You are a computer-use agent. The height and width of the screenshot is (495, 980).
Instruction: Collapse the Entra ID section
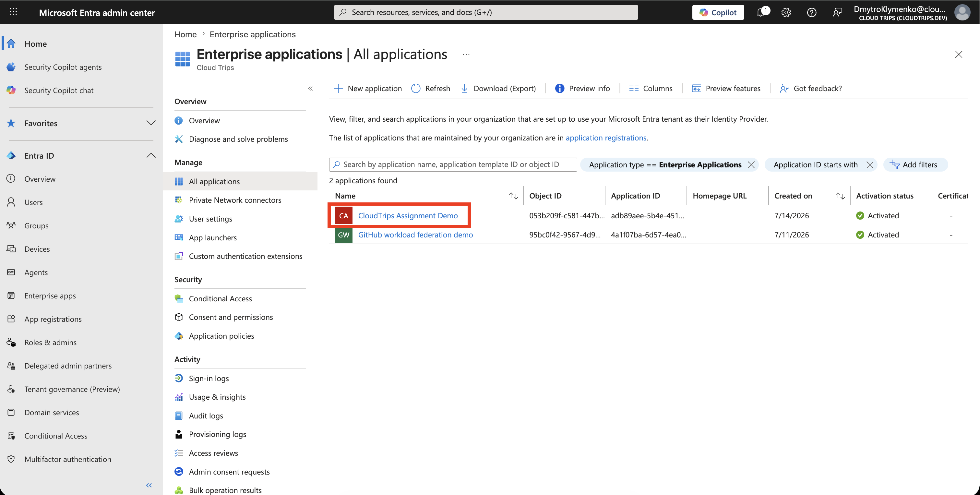[151, 155]
